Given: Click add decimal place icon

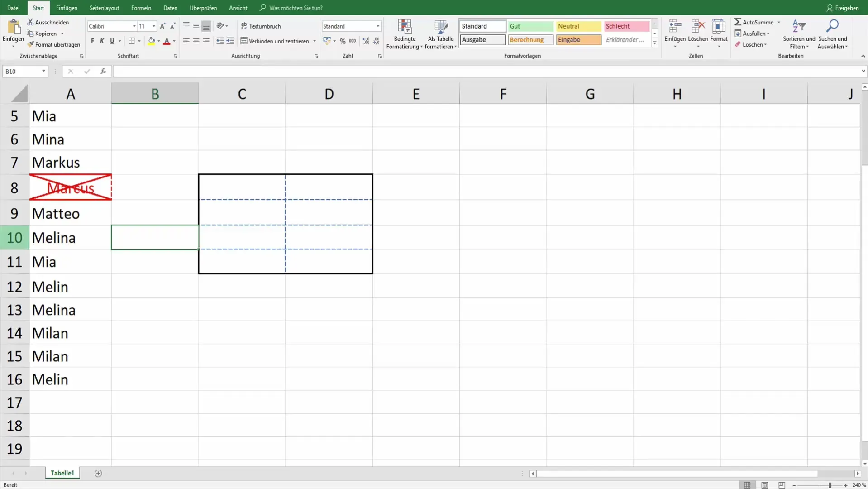Looking at the screenshot, I should pos(366,41).
